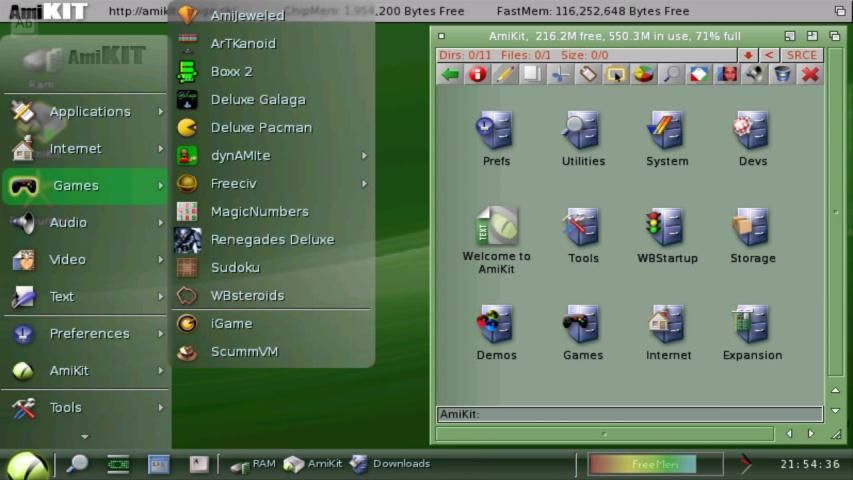
Task: Click the green back arrow in toolbar
Action: click(450, 75)
